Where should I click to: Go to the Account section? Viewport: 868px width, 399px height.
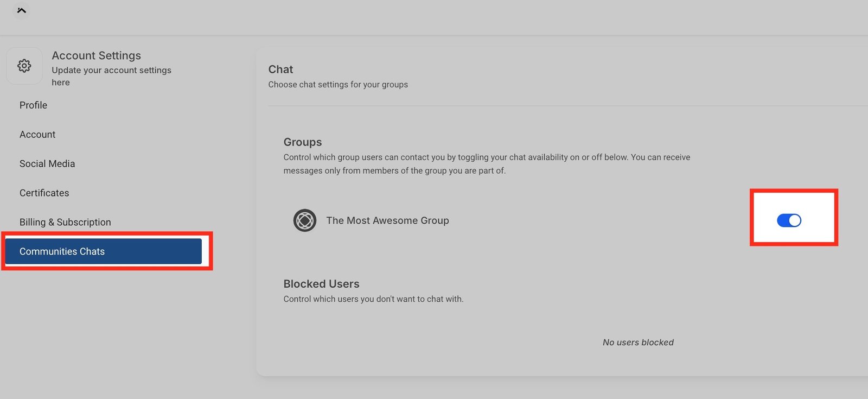(x=37, y=135)
